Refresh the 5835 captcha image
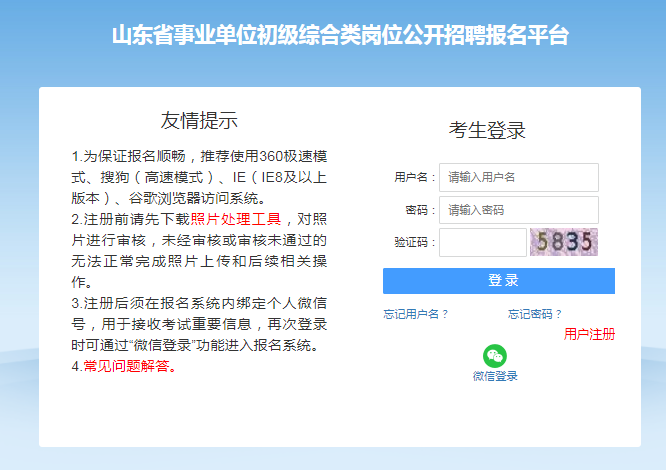The width and height of the screenshot is (666, 470). [563, 242]
